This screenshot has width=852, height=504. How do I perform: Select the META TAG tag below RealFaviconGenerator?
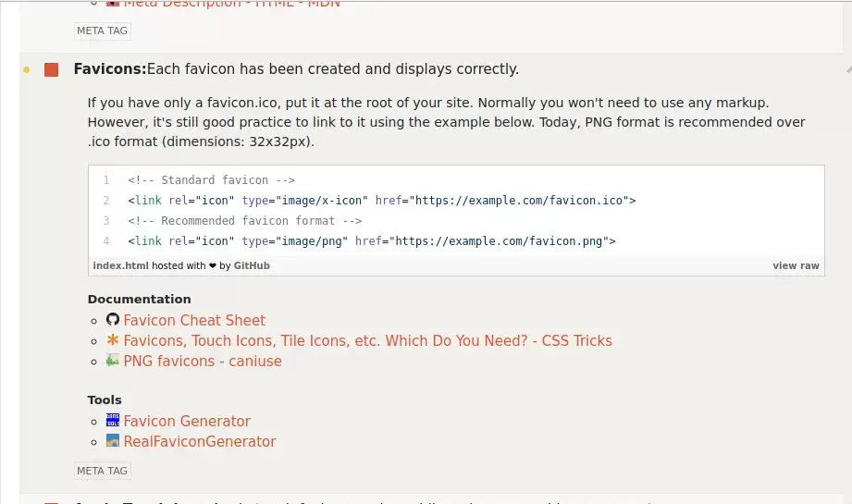tap(102, 471)
